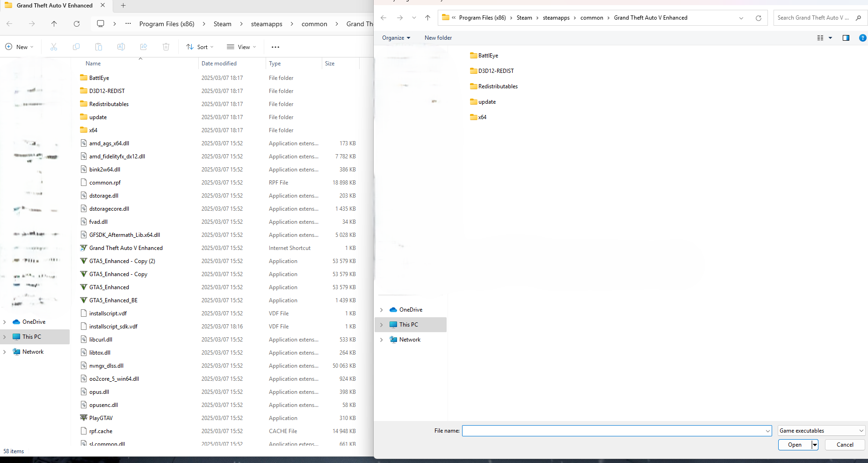This screenshot has width=868, height=463.
Task: Click the search magnifier icon in dialog
Action: click(x=858, y=18)
